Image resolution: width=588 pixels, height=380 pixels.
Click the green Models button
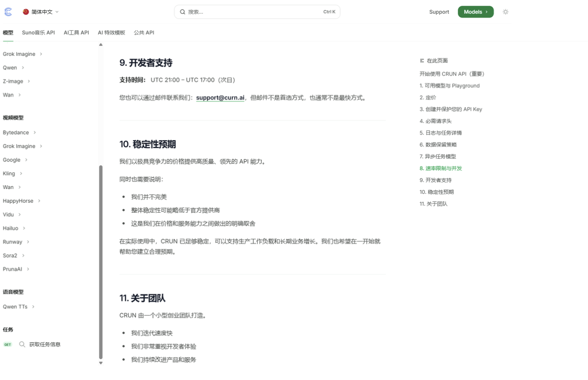click(476, 12)
